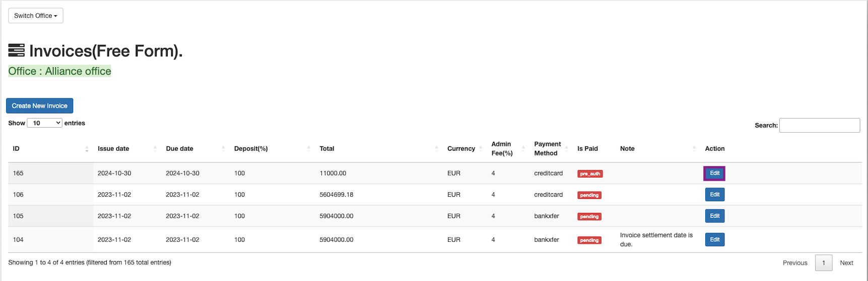Edit invoice 104
Image resolution: width=868 pixels, height=281 pixels.
click(714, 240)
